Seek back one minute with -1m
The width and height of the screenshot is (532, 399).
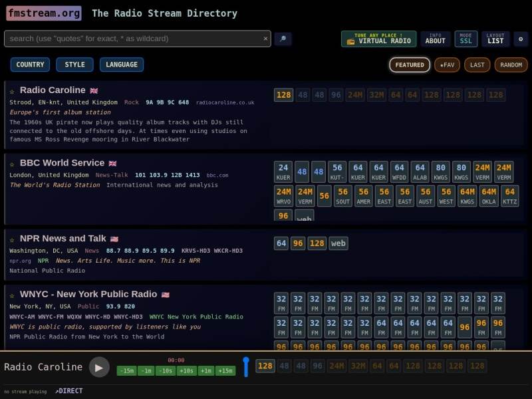(146, 371)
